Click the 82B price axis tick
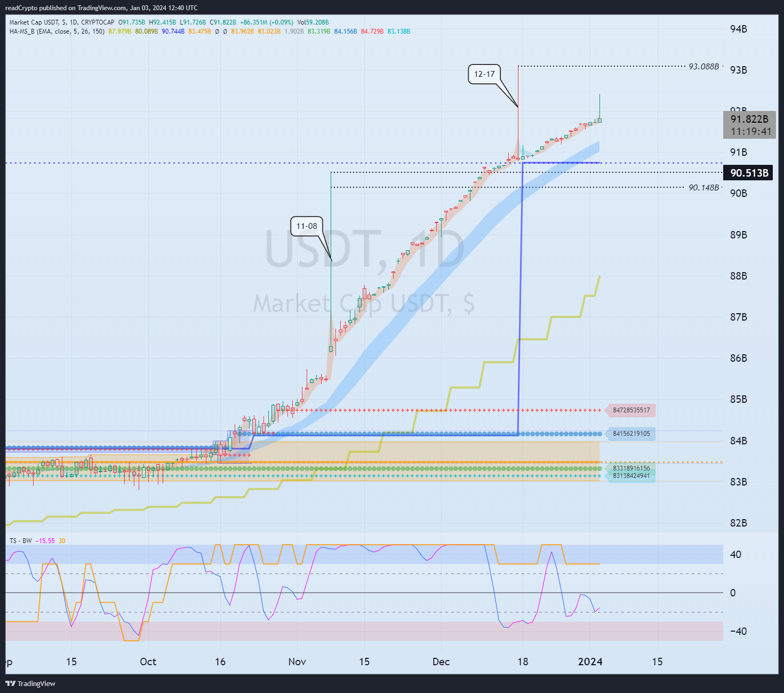 coord(738,523)
